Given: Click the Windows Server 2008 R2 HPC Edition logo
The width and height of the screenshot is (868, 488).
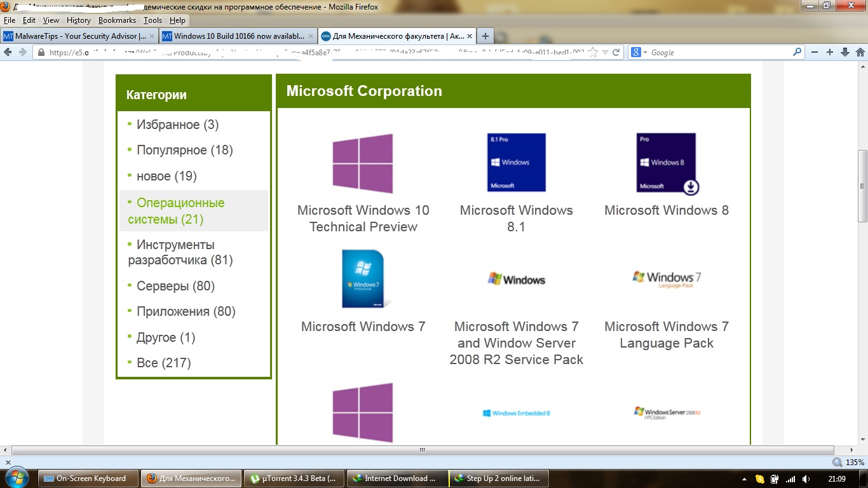Looking at the screenshot, I should [667, 413].
